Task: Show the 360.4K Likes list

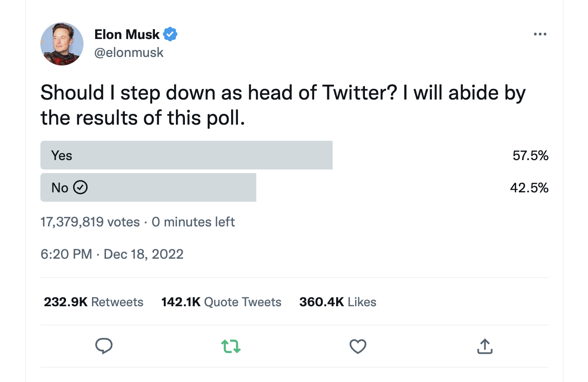Action: [x=338, y=302]
